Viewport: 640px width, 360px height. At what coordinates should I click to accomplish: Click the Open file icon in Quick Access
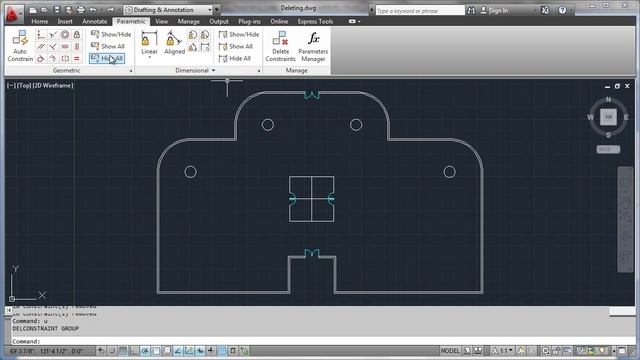click(45, 10)
